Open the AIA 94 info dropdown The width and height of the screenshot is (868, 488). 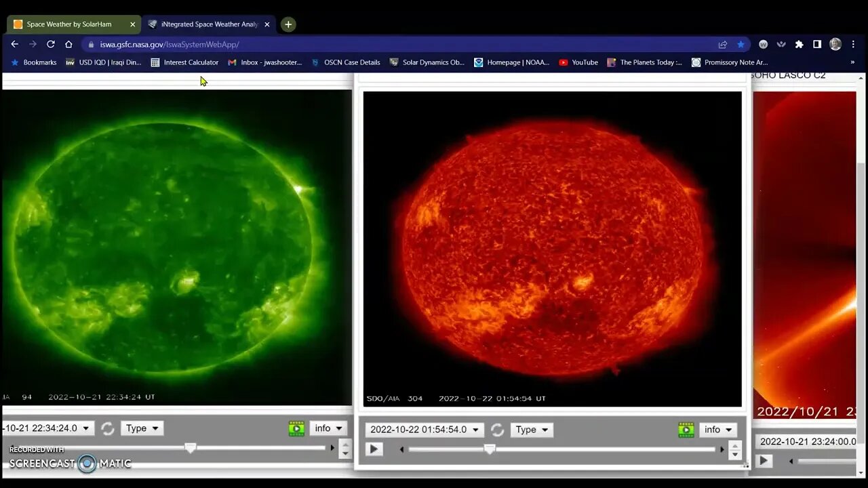tap(328, 428)
